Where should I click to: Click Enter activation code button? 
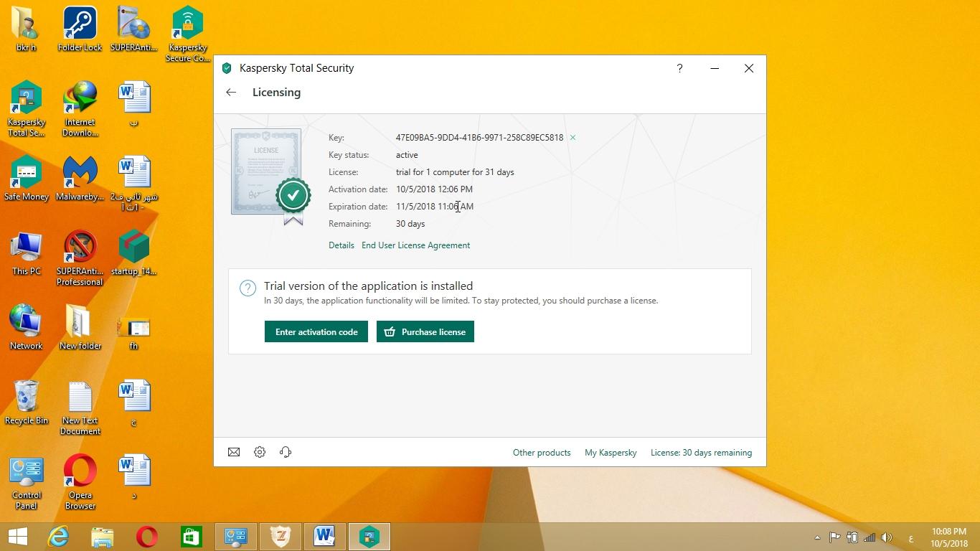[316, 331]
